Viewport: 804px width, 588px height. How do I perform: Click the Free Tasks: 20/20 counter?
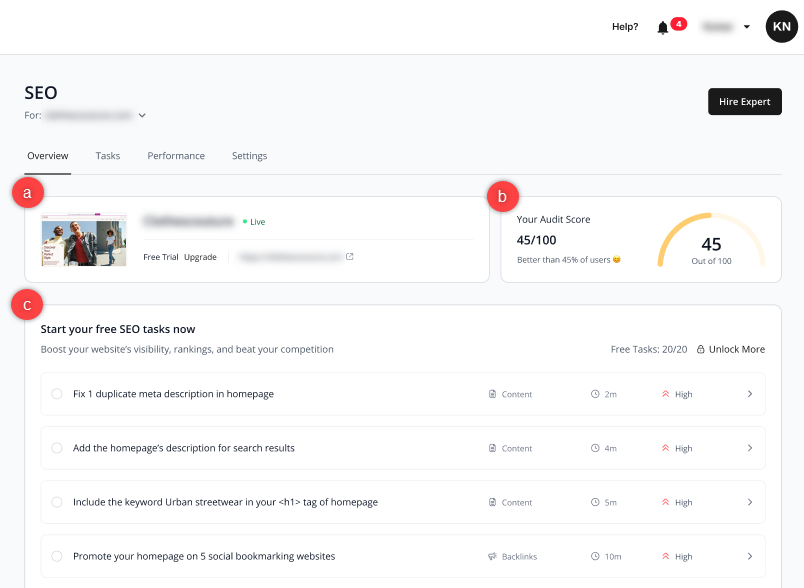click(x=649, y=349)
